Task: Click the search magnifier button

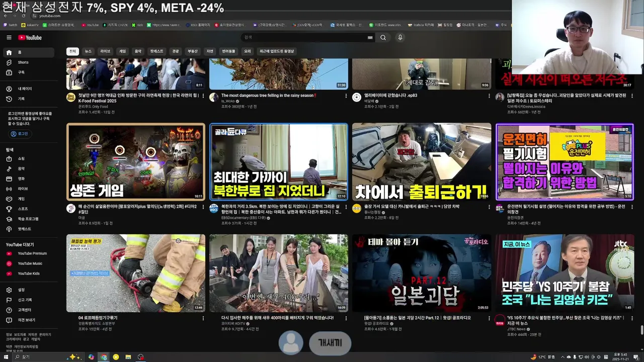Action: point(383,37)
